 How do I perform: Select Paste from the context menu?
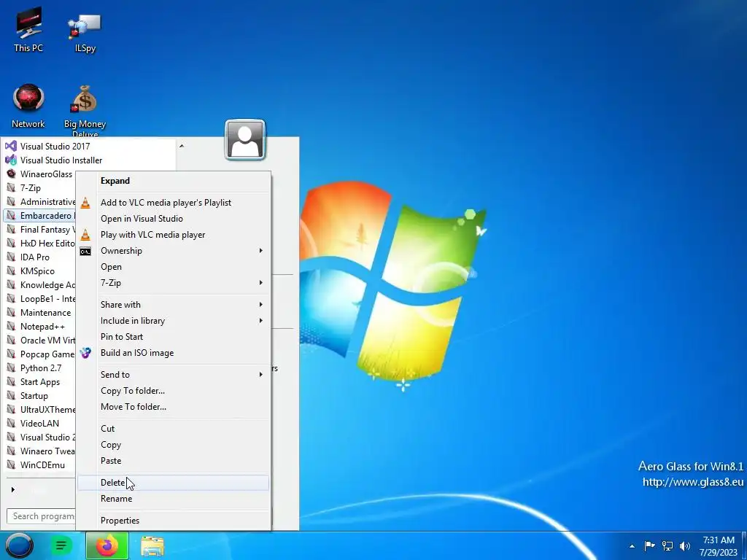(x=174, y=461)
